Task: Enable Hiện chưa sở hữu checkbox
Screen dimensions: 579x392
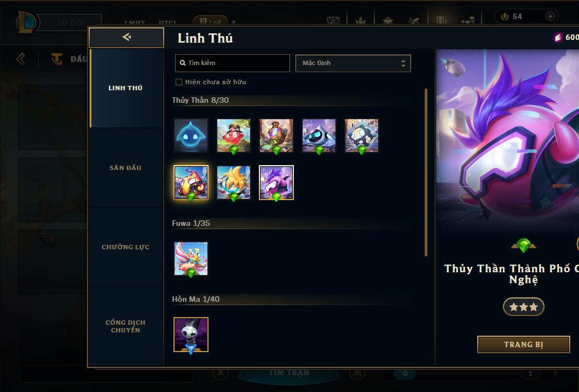Action: [179, 82]
